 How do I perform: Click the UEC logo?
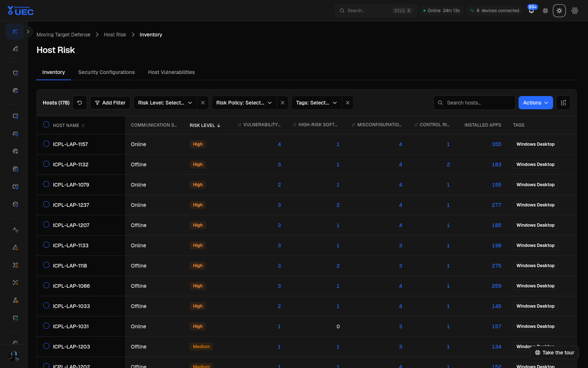pos(21,11)
